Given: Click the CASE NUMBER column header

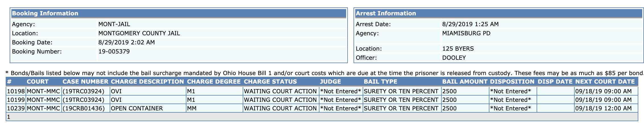Looking at the screenshot, I should click(x=85, y=82).
